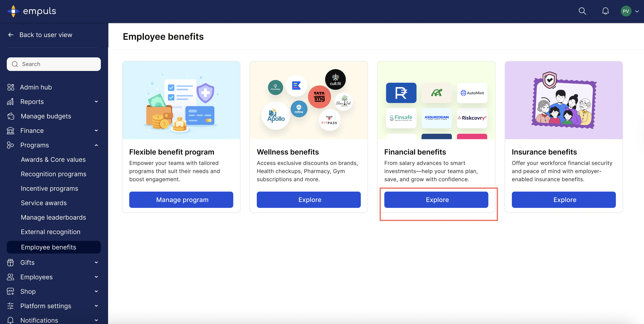644x324 pixels.
Task: Click the Finance bank icon
Action: [x=10, y=131]
